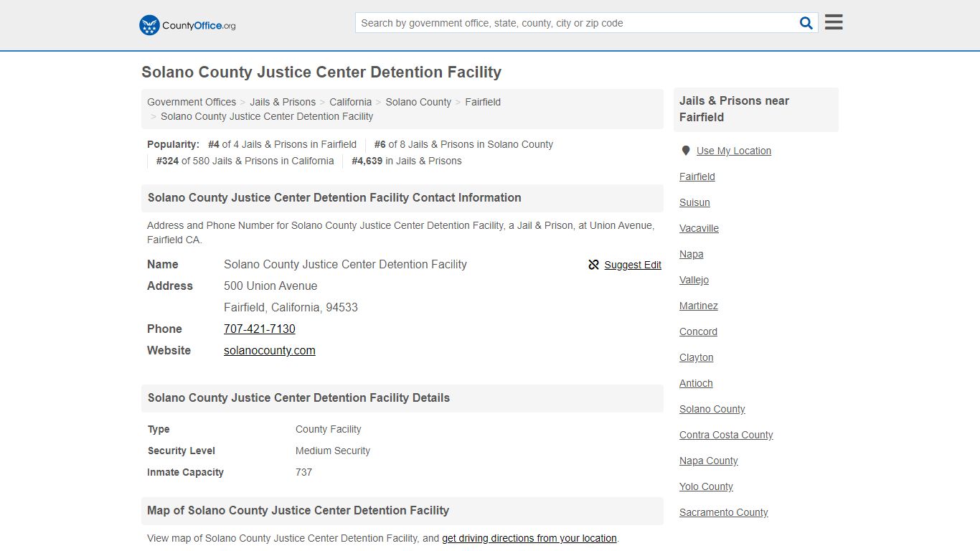Image resolution: width=980 pixels, height=551 pixels.
Task: Click the location pin icon
Action: pyautogui.click(x=686, y=151)
